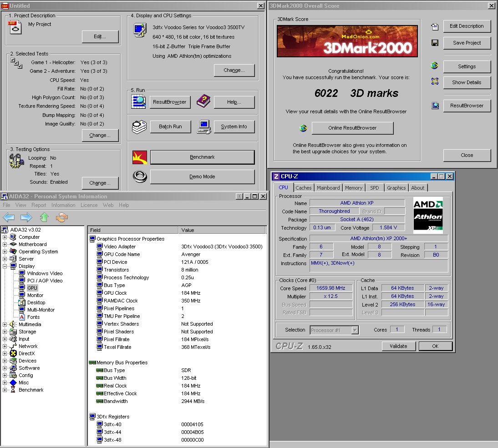Click the Field column header in AIDA32
This screenshot has width=498, height=448.
133,230
